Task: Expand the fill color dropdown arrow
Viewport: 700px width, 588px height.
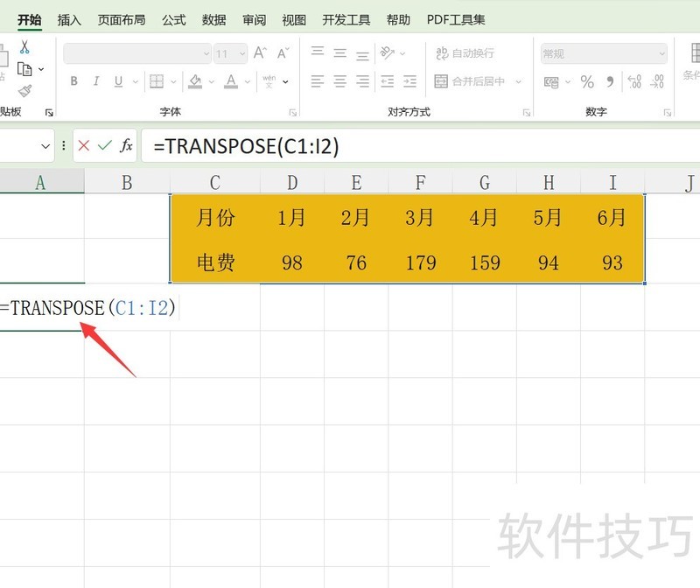Action: click(x=210, y=82)
